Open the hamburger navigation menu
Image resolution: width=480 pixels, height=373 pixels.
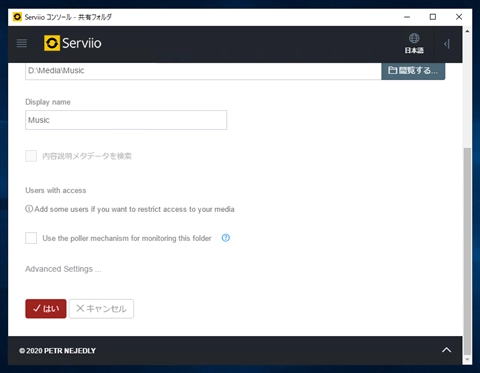click(x=22, y=43)
